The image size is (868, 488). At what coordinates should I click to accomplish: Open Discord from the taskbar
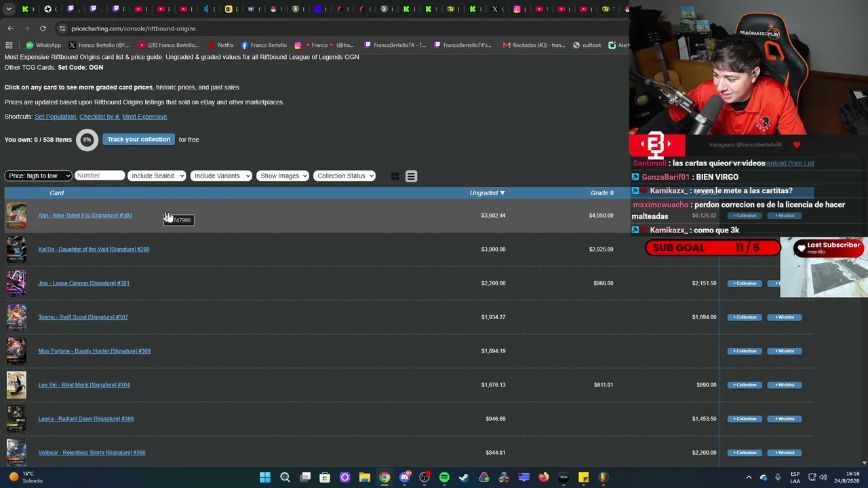[405, 477]
